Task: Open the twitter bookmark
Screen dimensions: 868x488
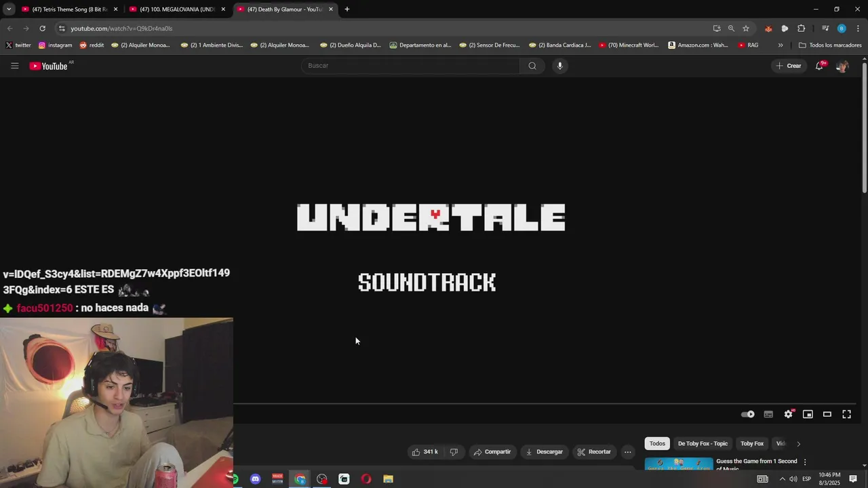Action: 18,45
